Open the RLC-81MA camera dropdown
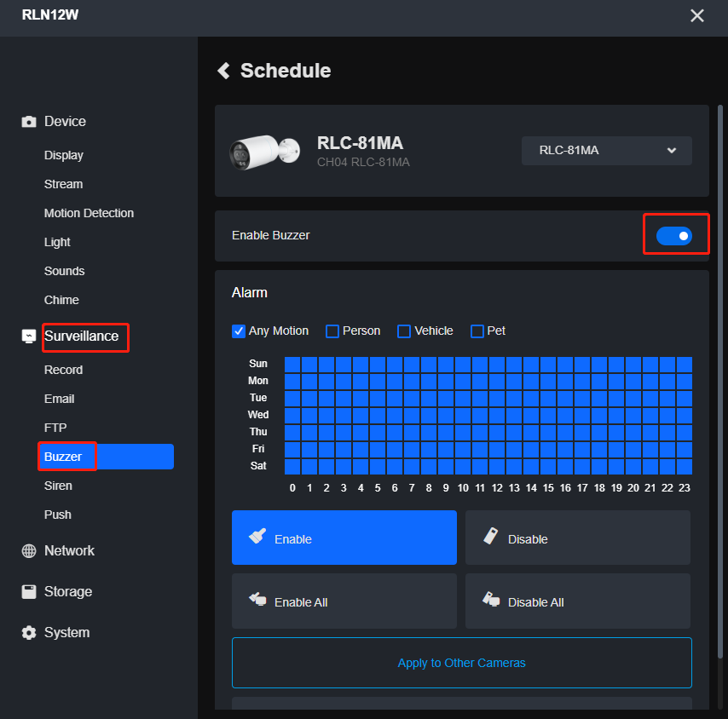728x719 pixels. pos(606,150)
